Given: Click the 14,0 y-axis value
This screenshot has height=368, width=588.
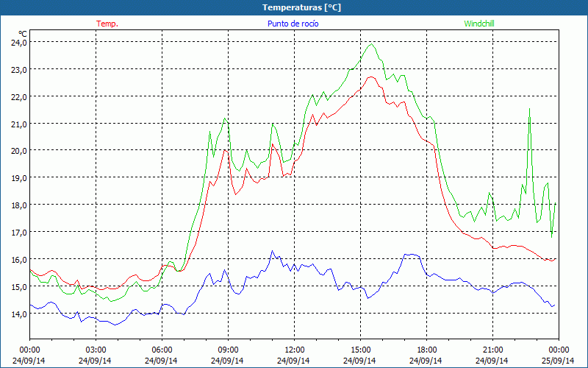Looking at the screenshot, I should 19,314.
